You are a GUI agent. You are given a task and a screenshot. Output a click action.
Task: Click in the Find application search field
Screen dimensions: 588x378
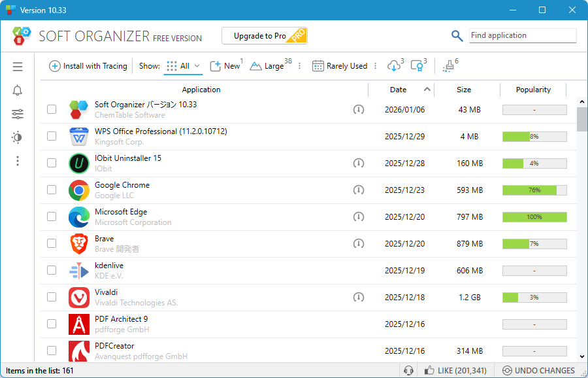point(522,36)
